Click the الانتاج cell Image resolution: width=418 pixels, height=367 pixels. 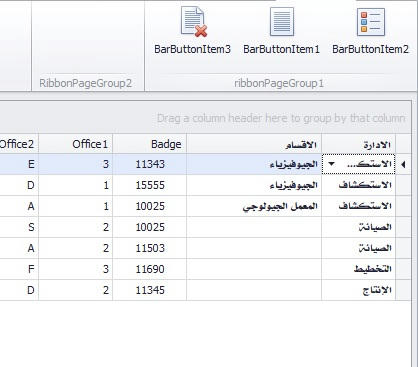[x=359, y=290]
